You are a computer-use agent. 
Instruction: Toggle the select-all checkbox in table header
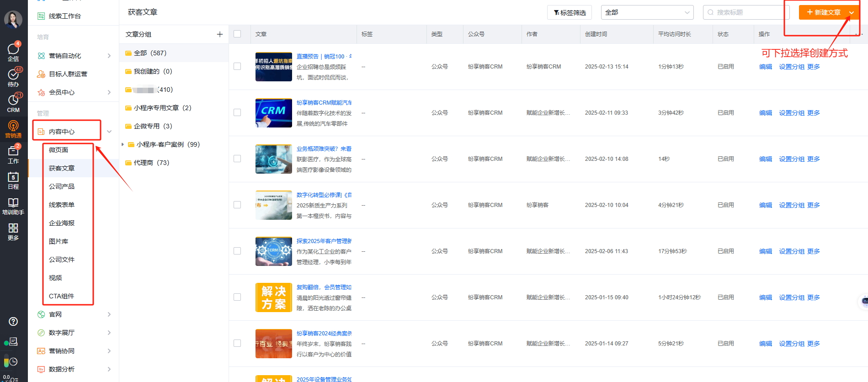point(237,34)
